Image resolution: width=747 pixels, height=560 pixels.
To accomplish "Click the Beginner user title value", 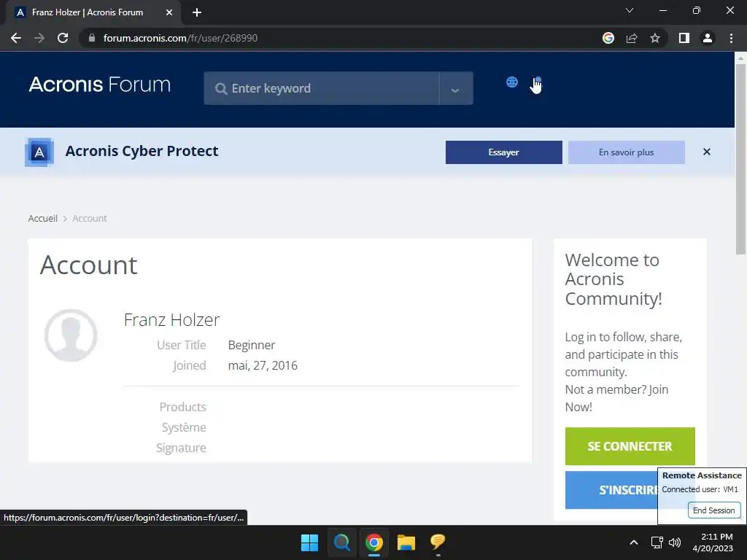I will click(252, 345).
